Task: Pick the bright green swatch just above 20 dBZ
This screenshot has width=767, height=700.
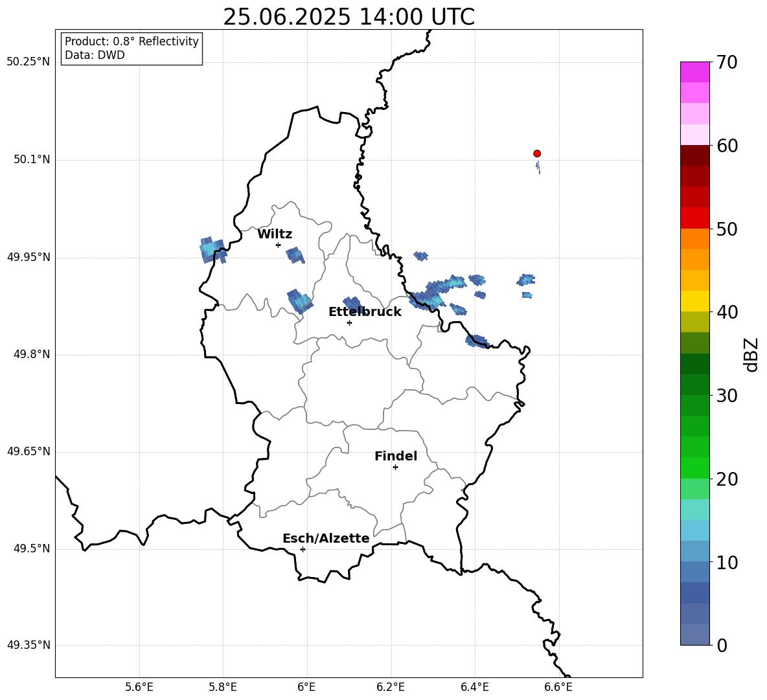Action: (x=695, y=468)
